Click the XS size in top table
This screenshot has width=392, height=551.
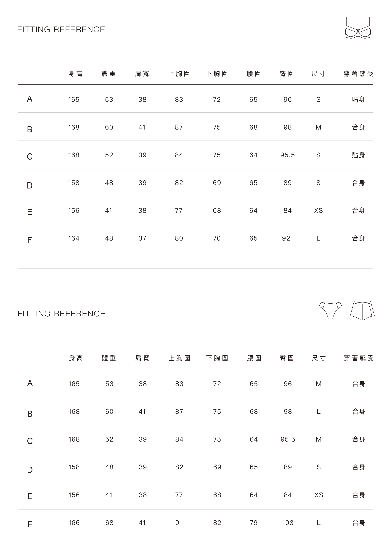click(x=318, y=211)
